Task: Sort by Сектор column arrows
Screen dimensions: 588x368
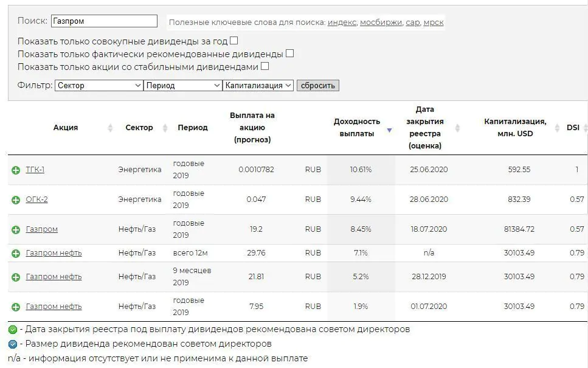Action: [x=165, y=128]
